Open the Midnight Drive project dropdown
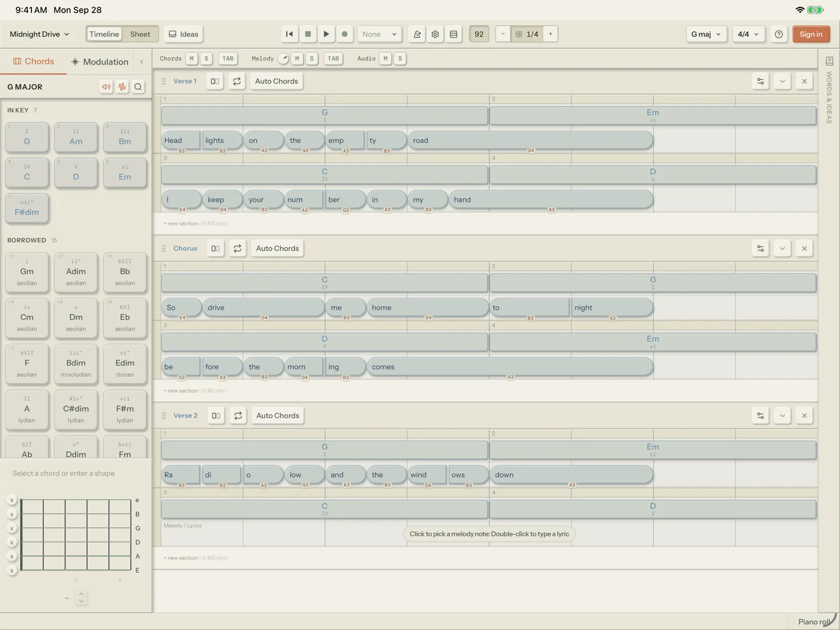The image size is (840, 630). click(39, 34)
